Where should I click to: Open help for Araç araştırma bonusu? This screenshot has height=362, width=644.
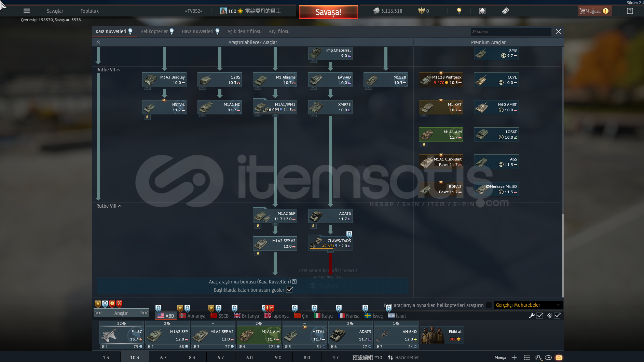coord(294,282)
